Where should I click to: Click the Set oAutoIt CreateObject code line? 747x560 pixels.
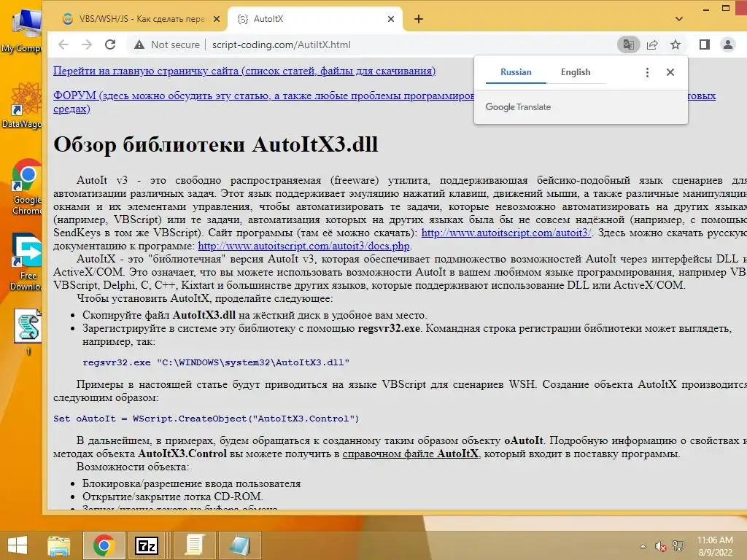(206, 419)
